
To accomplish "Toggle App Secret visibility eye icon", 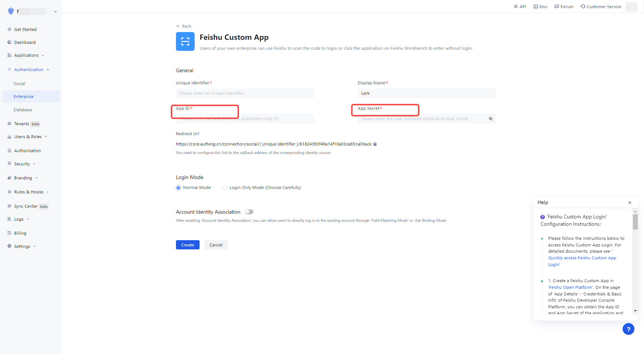I will click(491, 119).
